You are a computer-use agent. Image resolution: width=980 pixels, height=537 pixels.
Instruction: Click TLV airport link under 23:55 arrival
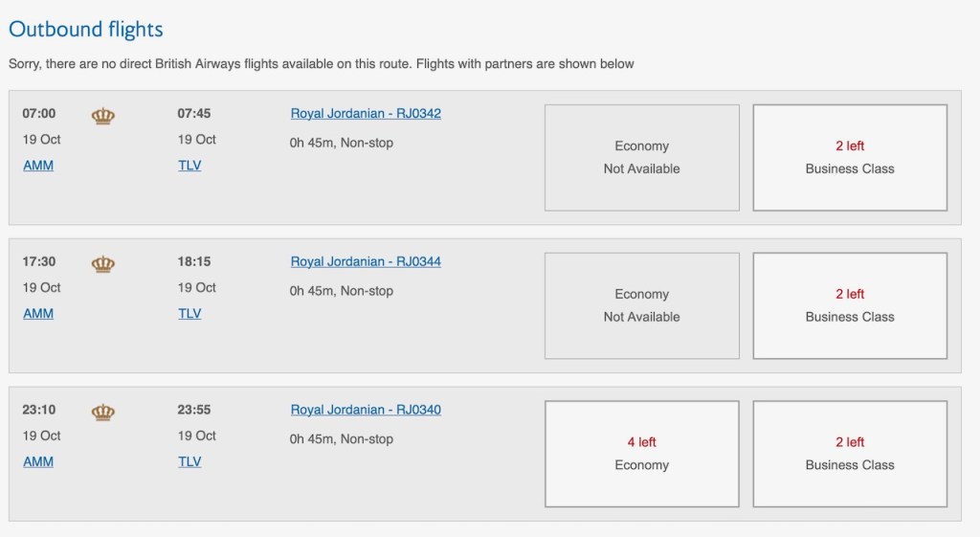point(189,462)
